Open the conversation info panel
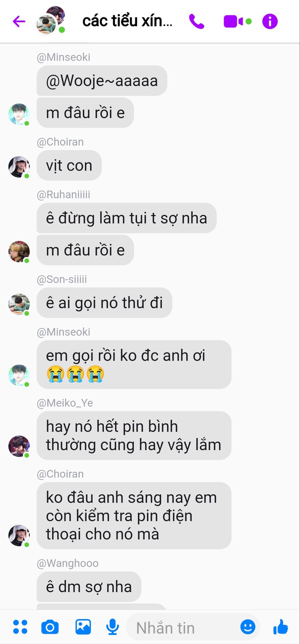Image resolution: width=300 pixels, height=644 pixels. point(270,21)
